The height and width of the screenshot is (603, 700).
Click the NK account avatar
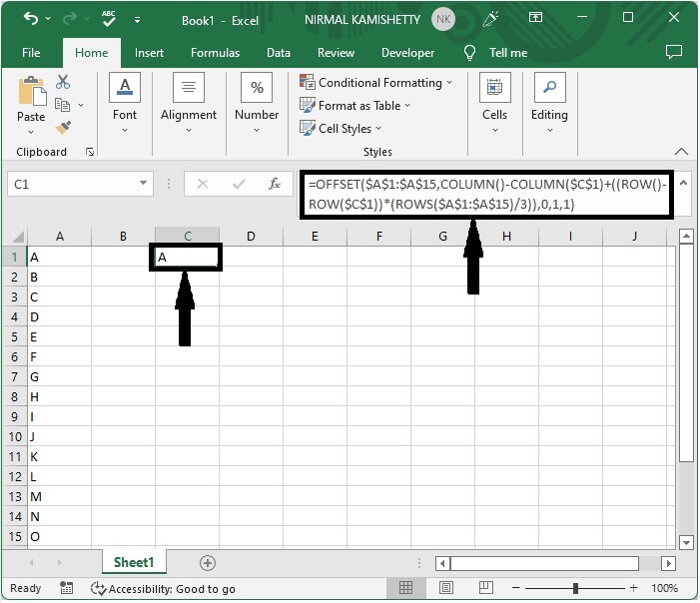[442, 19]
